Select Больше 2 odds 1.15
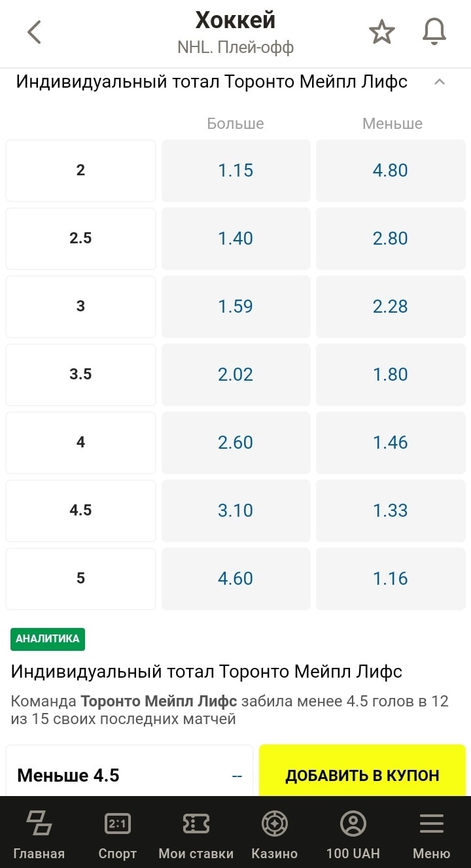471x868 pixels. pos(235,171)
